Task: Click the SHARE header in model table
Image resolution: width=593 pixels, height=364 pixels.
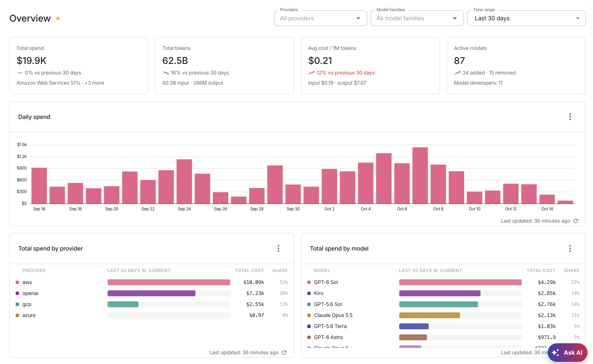Action: point(572,270)
